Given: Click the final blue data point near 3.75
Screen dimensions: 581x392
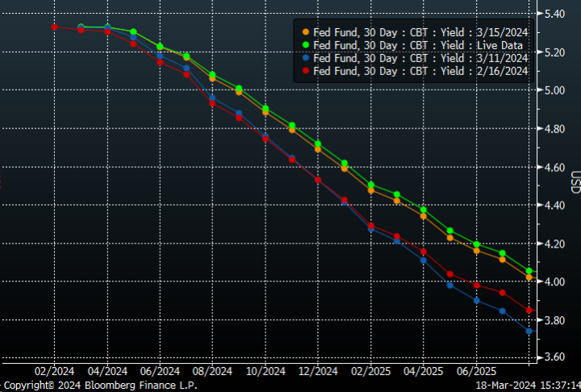Looking at the screenshot, I should coord(529,331).
